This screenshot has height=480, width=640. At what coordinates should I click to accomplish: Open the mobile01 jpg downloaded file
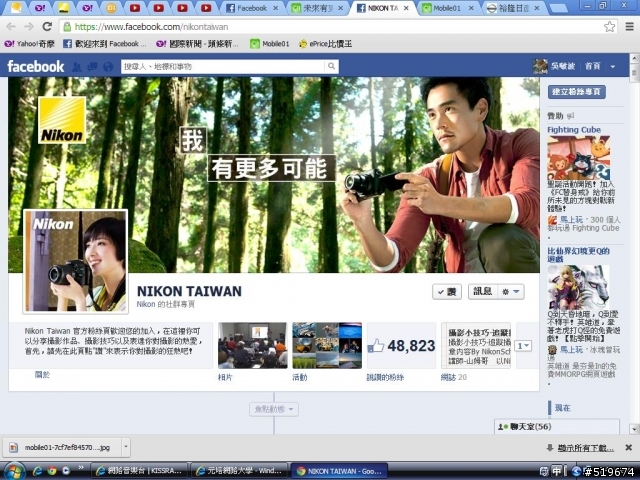click(x=63, y=447)
